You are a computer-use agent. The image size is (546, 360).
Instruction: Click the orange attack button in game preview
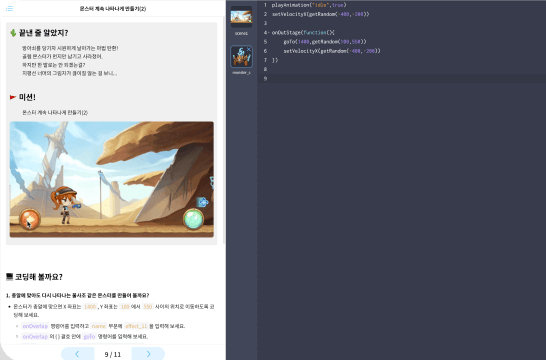click(x=30, y=219)
